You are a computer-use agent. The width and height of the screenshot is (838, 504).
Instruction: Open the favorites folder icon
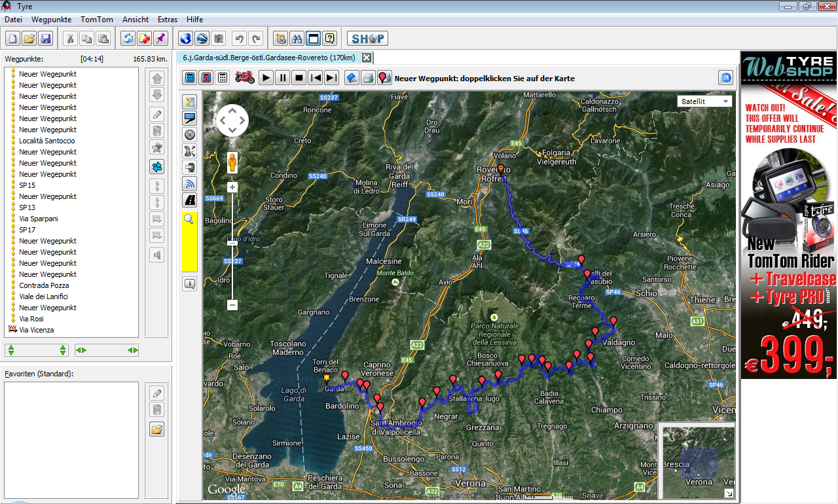156,429
